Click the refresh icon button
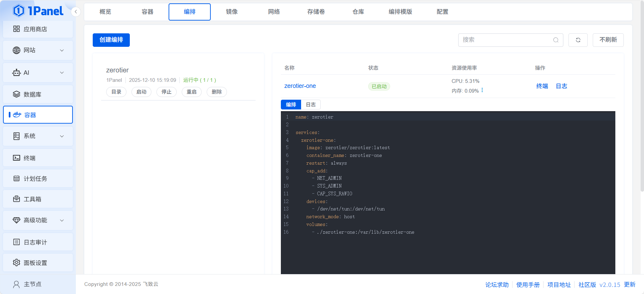The height and width of the screenshot is (294, 644). coord(578,40)
